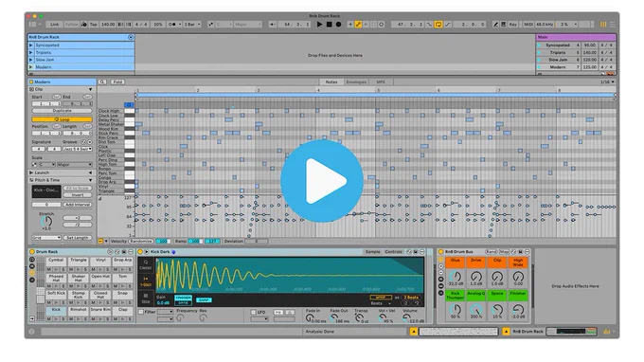Click the transport Stop button
This screenshot has width=644, height=362.
point(329,25)
